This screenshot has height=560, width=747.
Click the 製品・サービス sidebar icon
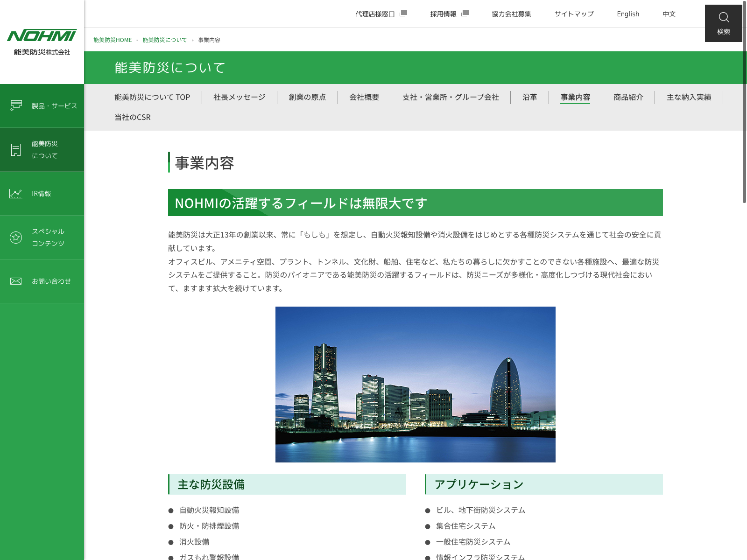point(16,105)
